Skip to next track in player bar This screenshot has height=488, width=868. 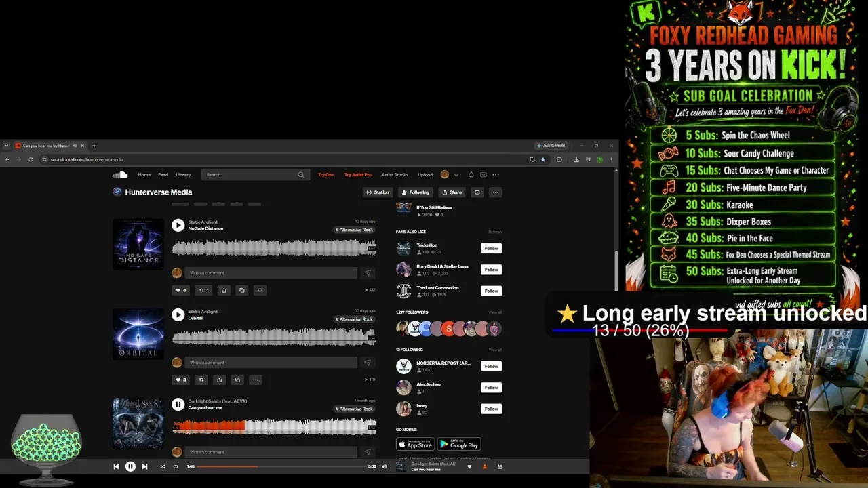(x=144, y=466)
